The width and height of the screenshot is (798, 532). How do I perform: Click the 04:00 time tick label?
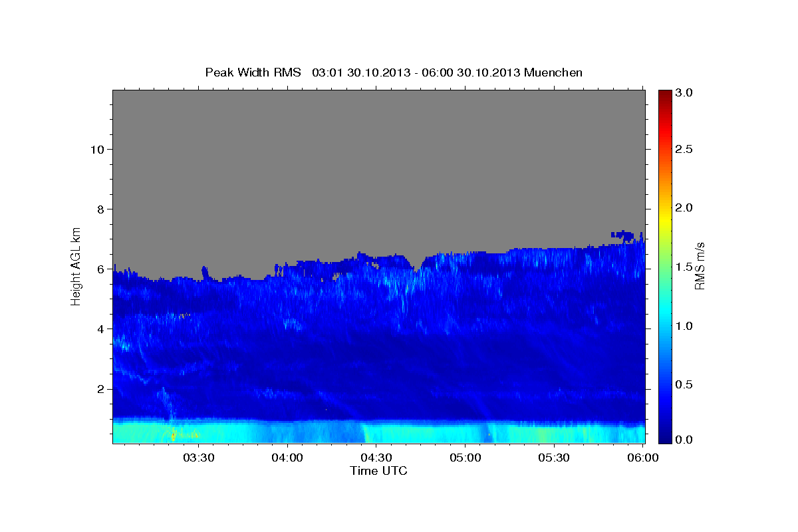[x=287, y=458]
